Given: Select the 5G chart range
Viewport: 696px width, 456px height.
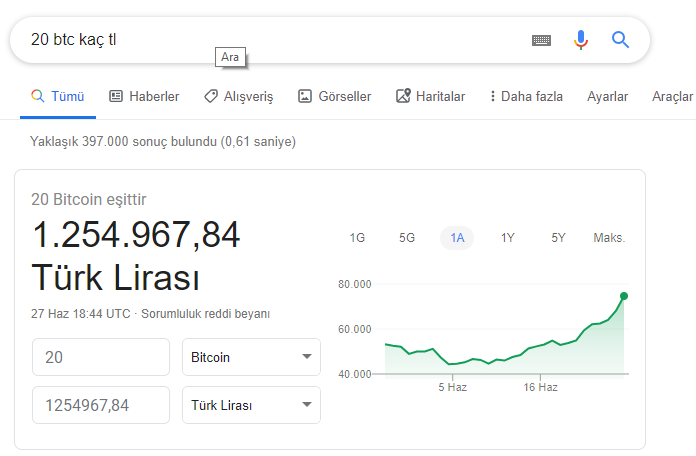Looking at the screenshot, I should pyautogui.click(x=407, y=238).
